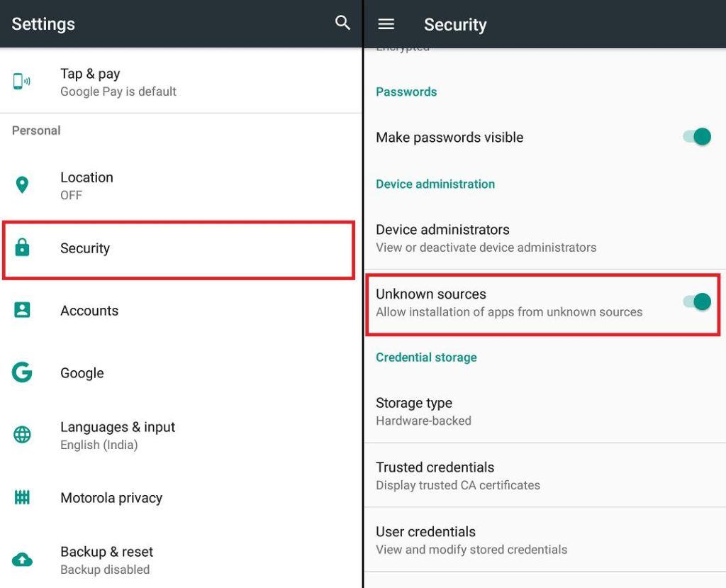Screen dimensions: 726x588
Task: Open the Accounts settings entry
Action: 89,311
